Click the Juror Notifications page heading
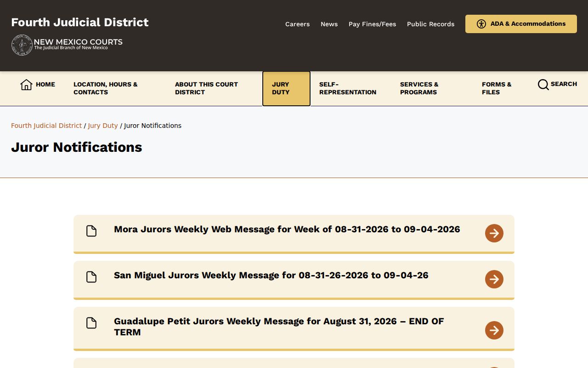588x368 pixels. 77,147
